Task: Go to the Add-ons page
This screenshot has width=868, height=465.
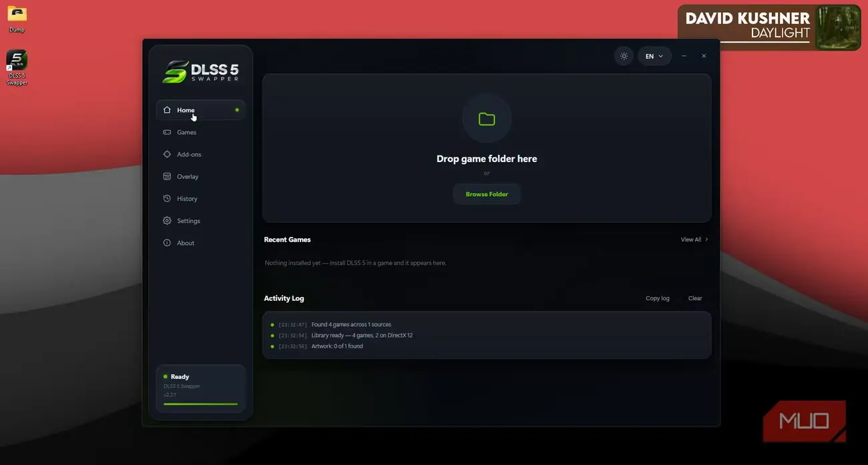Action: click(200, 154)
